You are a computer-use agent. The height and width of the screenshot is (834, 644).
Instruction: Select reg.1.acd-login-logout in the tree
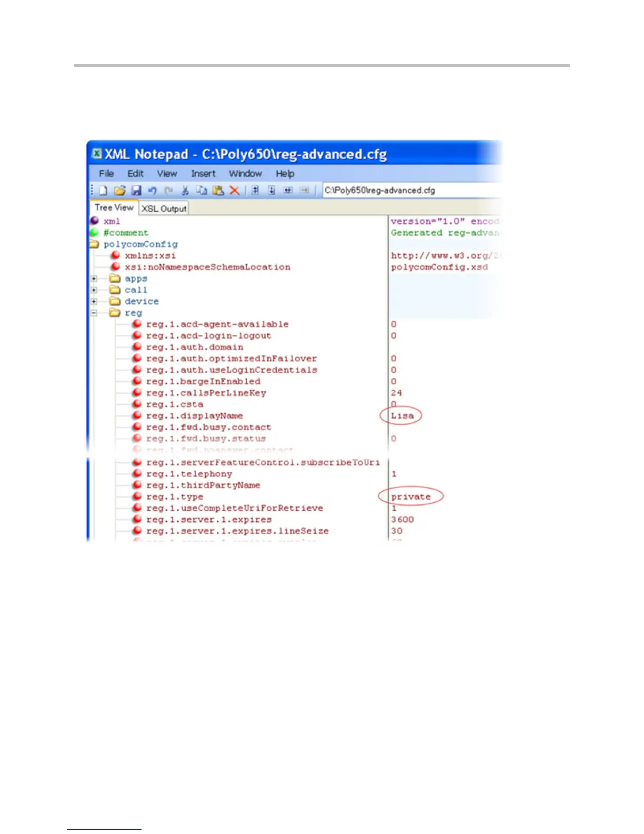click(209, 336)
